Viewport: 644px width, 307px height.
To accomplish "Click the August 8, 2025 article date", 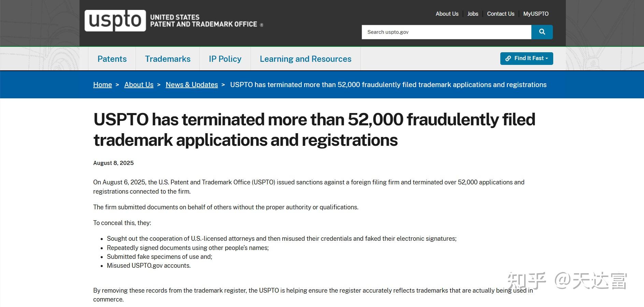I will [x=113, y=163].
